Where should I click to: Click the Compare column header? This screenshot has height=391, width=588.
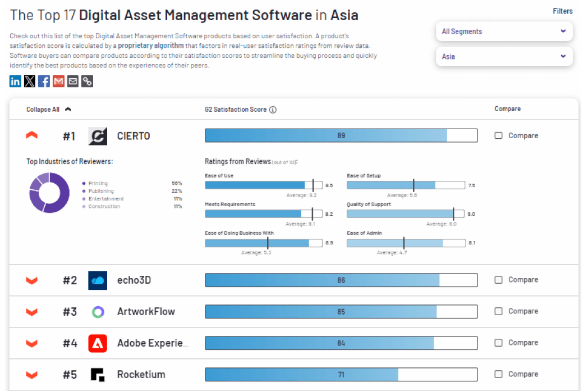coord(507,109)
